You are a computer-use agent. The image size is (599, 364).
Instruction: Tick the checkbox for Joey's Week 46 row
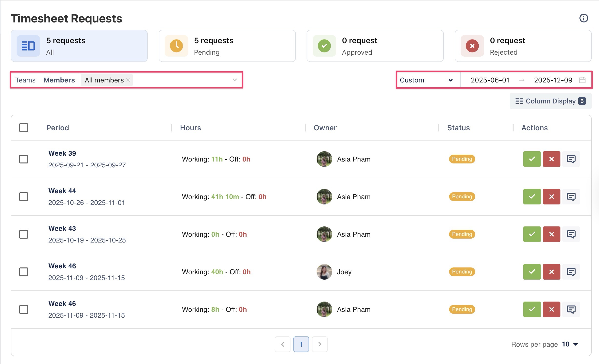pos(24,272)
